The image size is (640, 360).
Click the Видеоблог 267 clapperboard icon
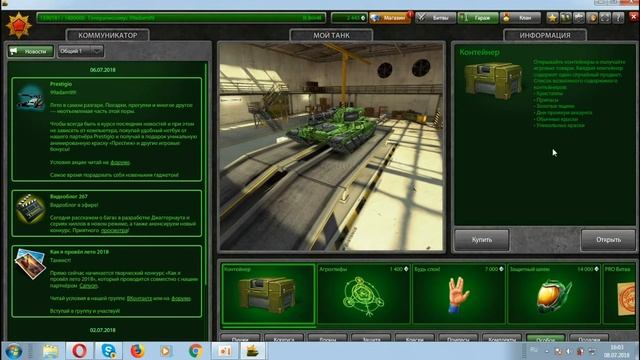[30, 208]
